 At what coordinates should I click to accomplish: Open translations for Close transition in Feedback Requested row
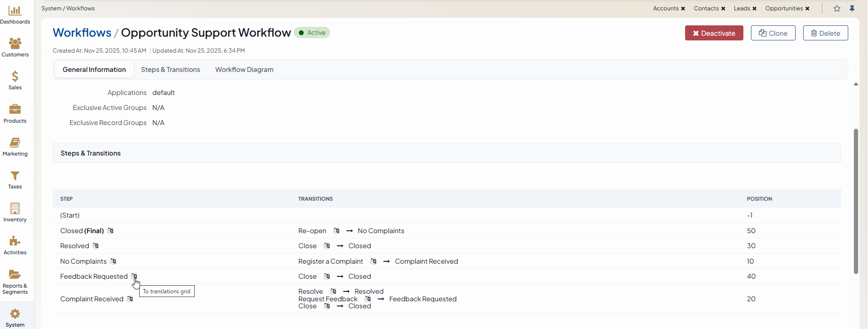pyautogui.click(x=327, y=276)
